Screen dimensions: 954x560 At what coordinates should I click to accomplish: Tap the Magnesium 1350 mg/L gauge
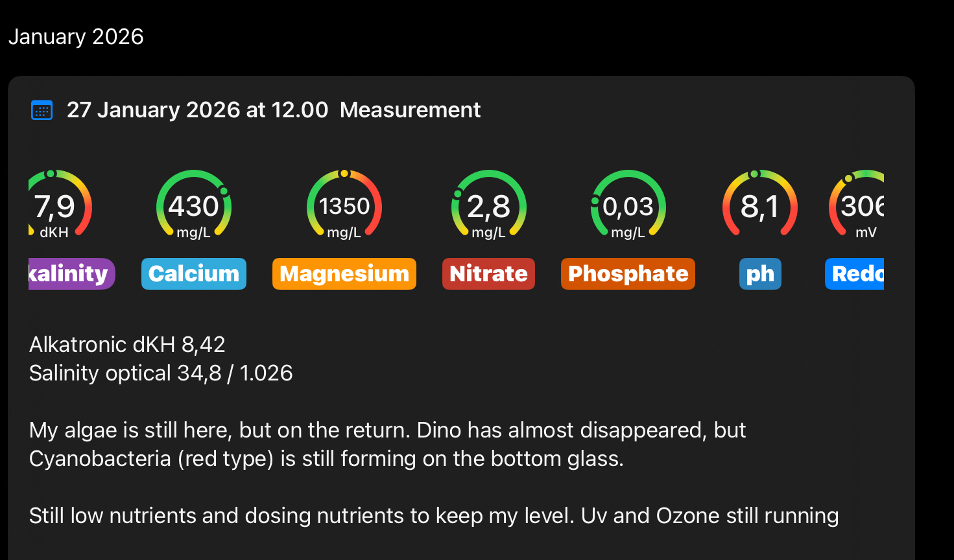click(344, 206)
